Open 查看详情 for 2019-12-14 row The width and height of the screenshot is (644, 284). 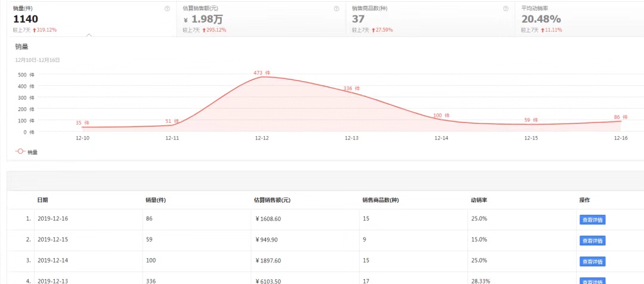592,261
